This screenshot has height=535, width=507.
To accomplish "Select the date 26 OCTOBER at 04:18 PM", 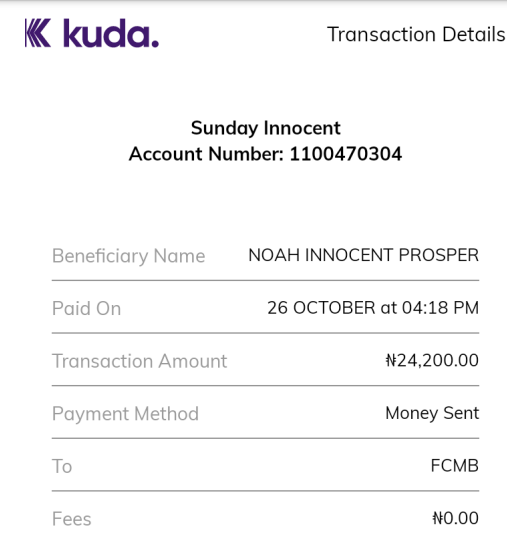I will click(x=373, y=308).
